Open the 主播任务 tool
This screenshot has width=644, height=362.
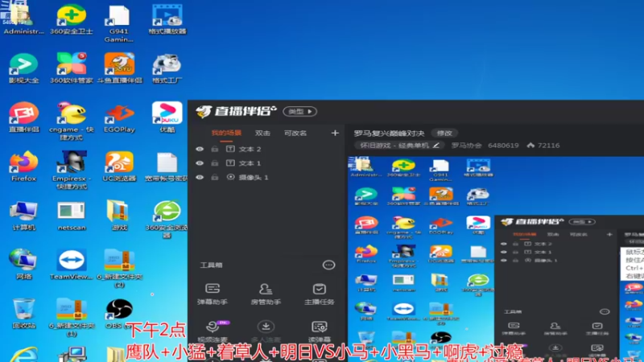click(319, 294)
